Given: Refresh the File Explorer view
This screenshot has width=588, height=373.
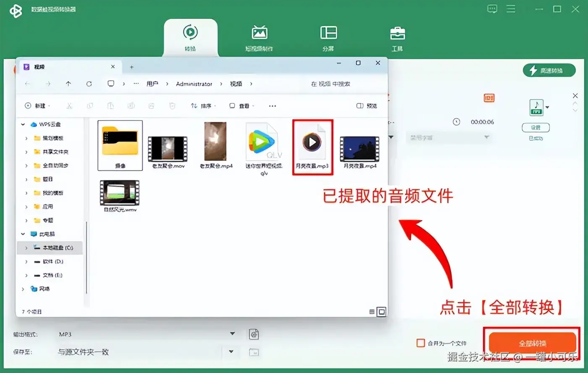Looking at the screenshot, I should point(89,84).
